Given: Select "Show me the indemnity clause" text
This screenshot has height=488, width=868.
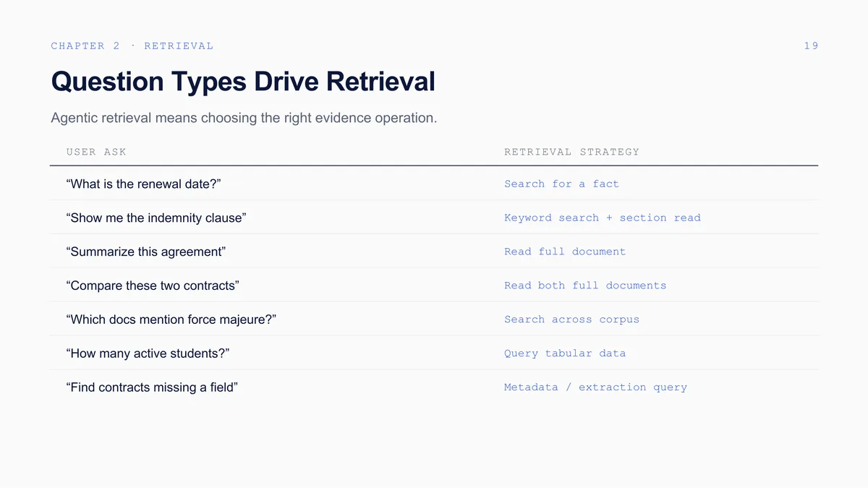Looking at the screenshot, I should [x=156, y=218].
